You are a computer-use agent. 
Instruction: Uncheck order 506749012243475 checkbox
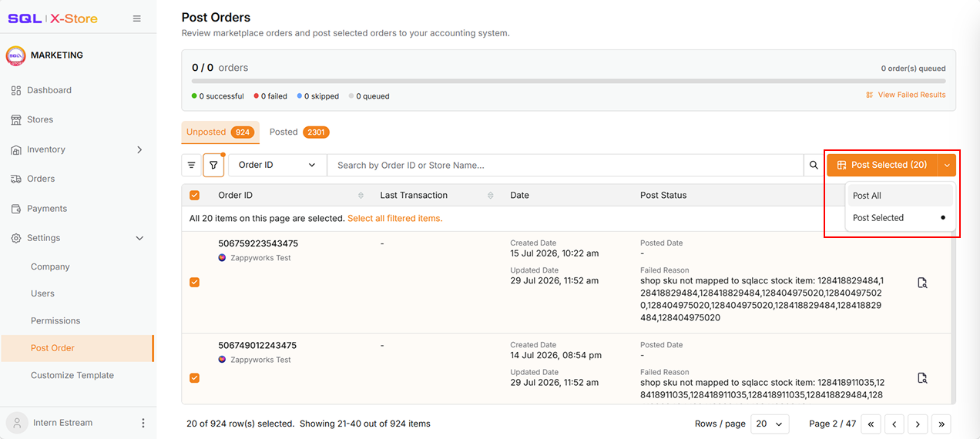click(194, 378)
